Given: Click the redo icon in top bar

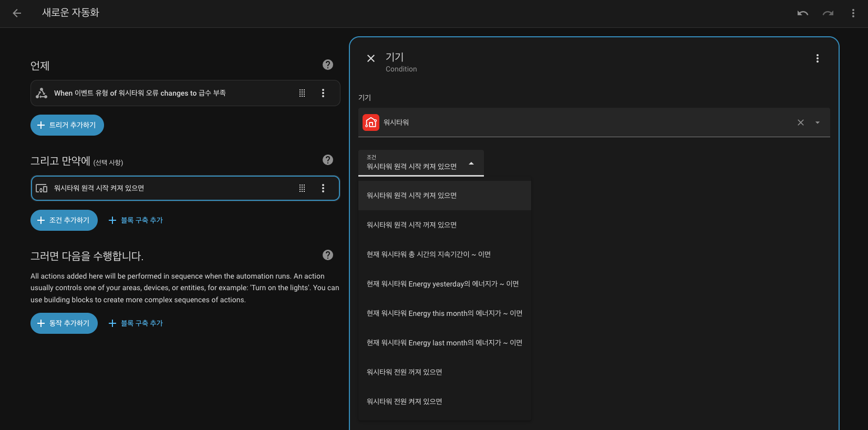Looking at the screenshot, I should pyautogui.click(x=828, y=13).
